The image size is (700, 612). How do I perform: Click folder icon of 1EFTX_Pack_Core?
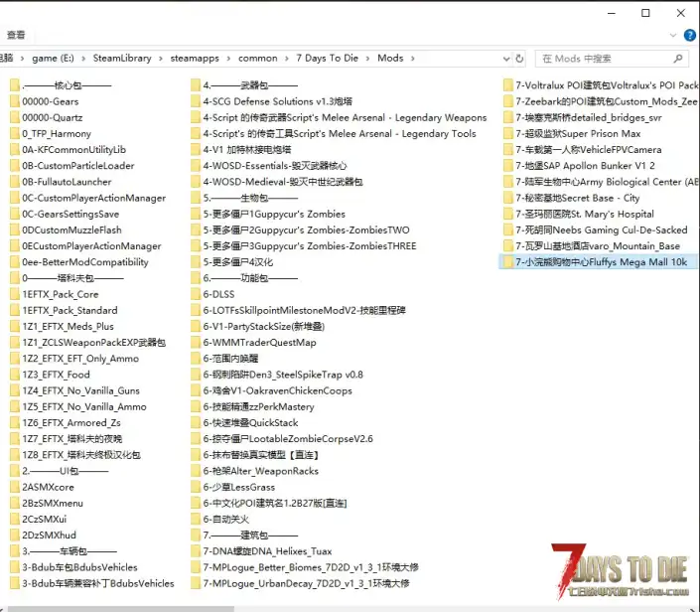[14, 294]
